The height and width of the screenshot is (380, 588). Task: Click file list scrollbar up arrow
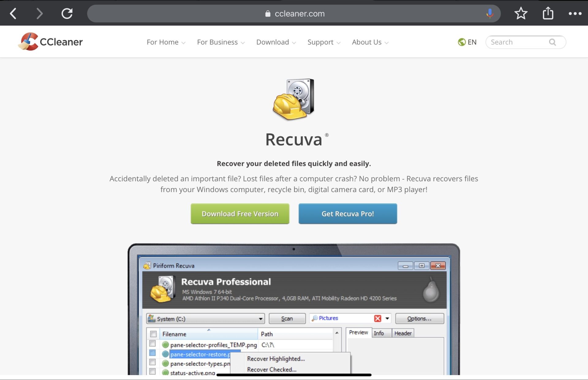tap(337, 333)
